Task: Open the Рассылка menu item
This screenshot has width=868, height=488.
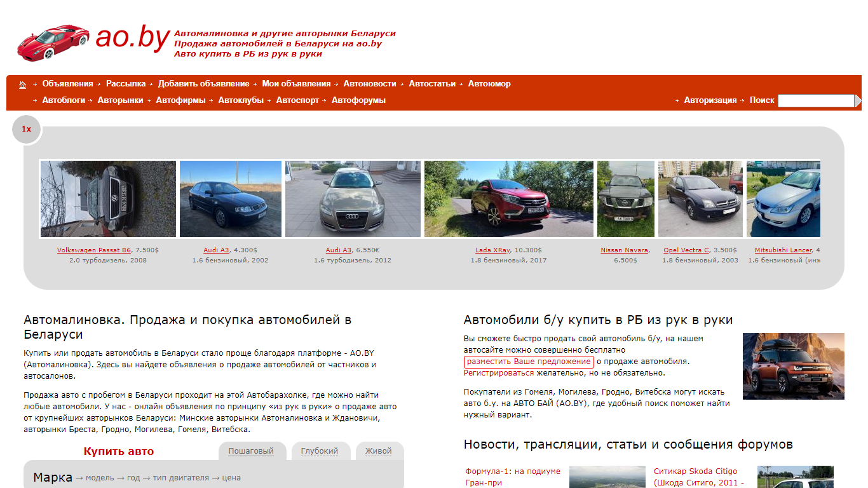Action: pos(126,84)
